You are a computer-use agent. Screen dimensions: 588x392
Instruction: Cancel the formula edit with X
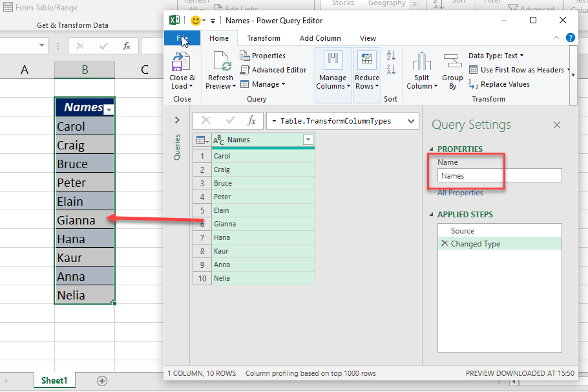coord(206,120)
